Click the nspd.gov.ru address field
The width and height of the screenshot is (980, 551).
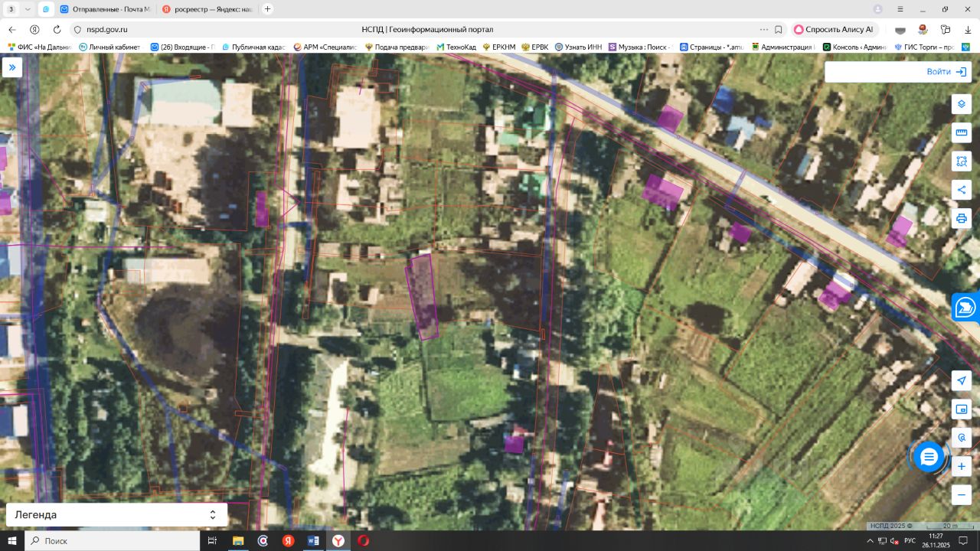107,29
